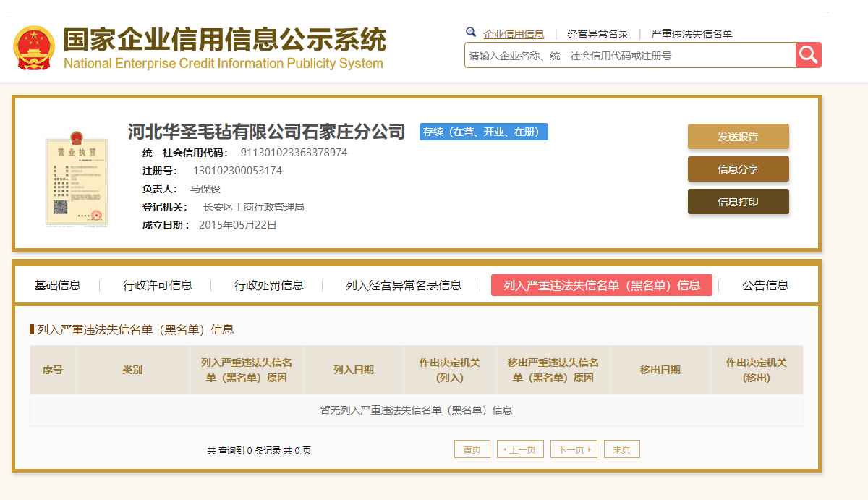Click the 下一页 next page button

(574, 449)
